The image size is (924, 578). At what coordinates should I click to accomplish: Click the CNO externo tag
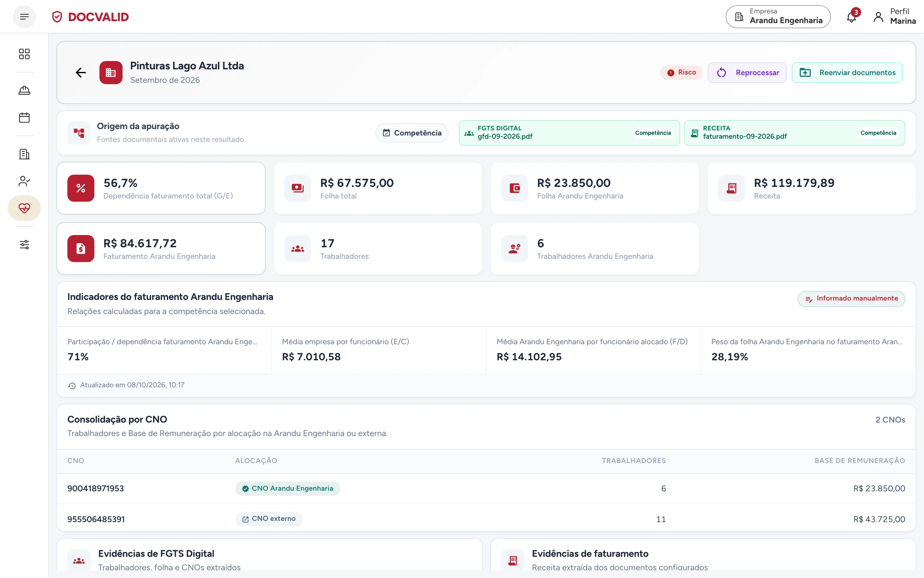(269, 519)
